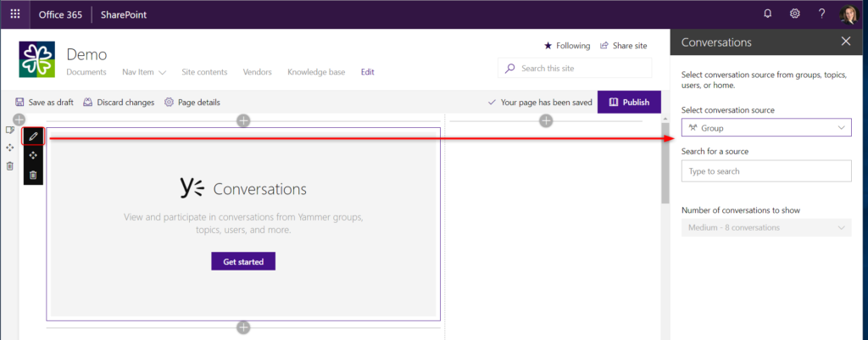
Task: Click the Yammer Conversations logo heading
Action: click(x=243, y=188)
